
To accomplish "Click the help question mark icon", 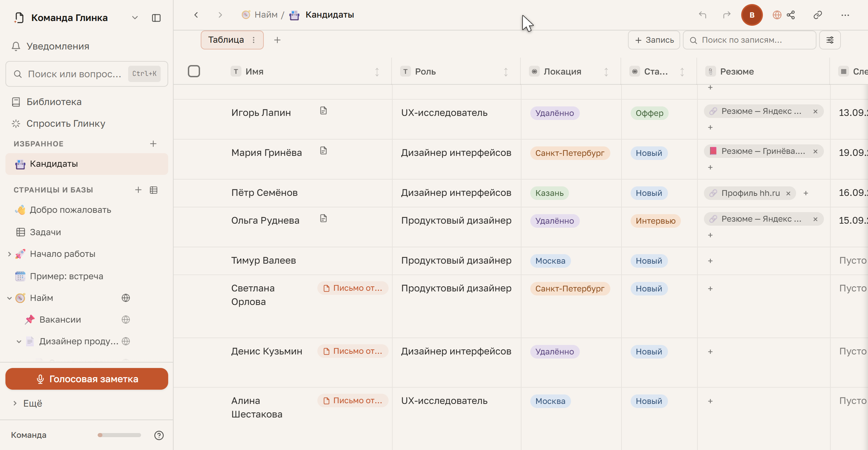I will click(159, 435).
